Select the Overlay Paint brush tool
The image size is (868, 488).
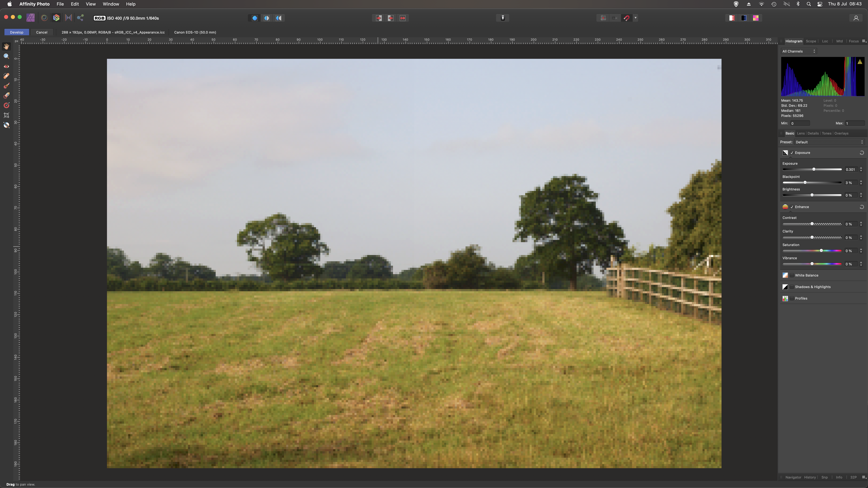[6, 86]
